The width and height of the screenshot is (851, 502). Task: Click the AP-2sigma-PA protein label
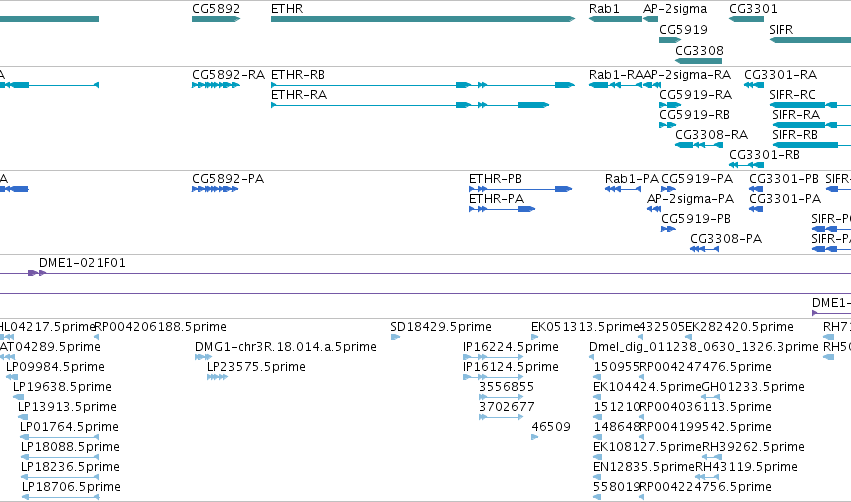[690, 199]
